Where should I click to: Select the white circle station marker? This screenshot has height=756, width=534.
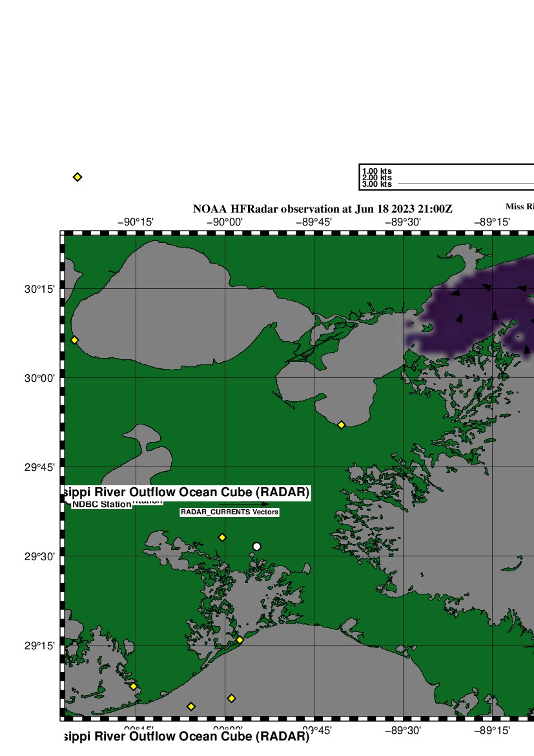coord(256,547)
